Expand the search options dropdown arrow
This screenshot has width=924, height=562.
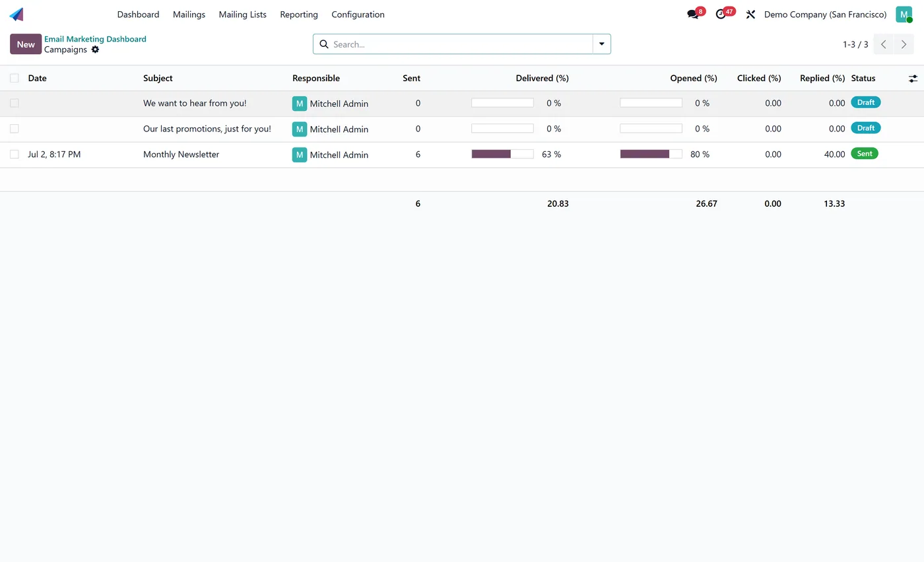click(x=602, y=44)
